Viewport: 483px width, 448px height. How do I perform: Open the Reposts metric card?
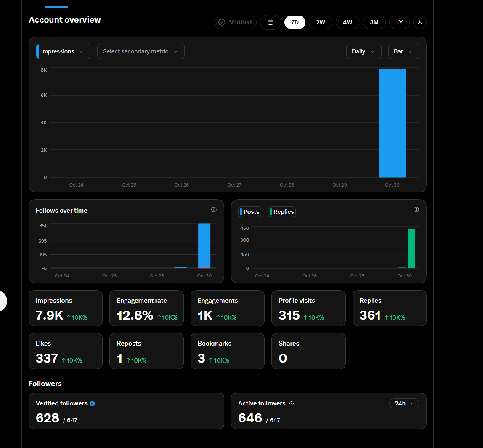point(146,351)
